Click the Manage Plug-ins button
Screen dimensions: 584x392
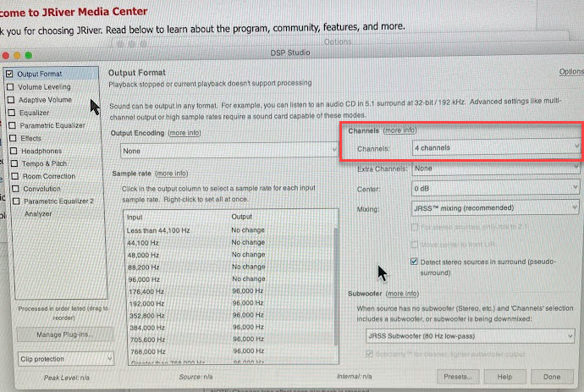tap(65, 334)
